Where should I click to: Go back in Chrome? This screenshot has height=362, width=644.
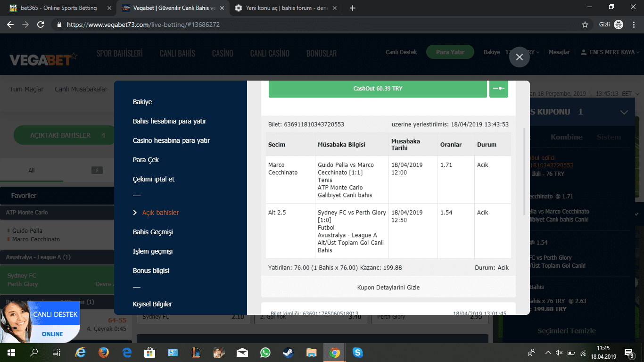click(10, 25)
